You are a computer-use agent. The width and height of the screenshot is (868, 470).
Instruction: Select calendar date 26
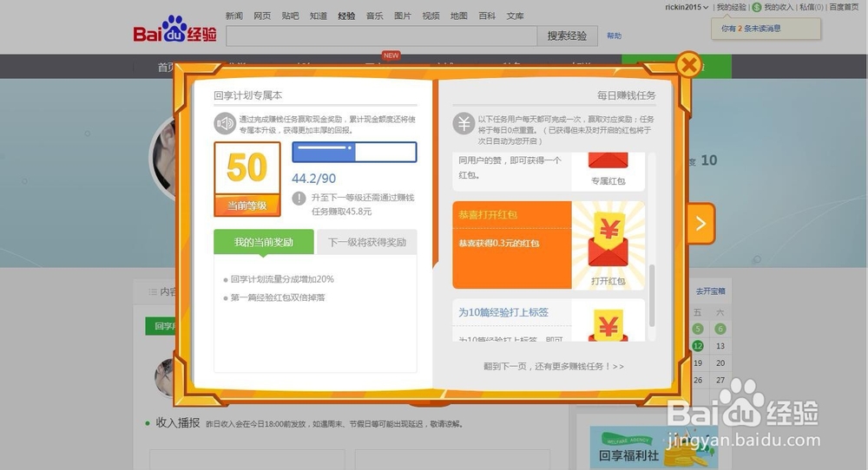698,381
